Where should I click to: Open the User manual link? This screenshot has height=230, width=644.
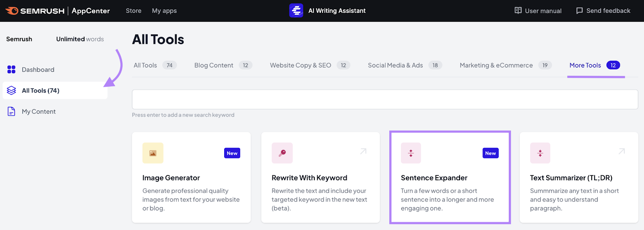coord(543,11)
